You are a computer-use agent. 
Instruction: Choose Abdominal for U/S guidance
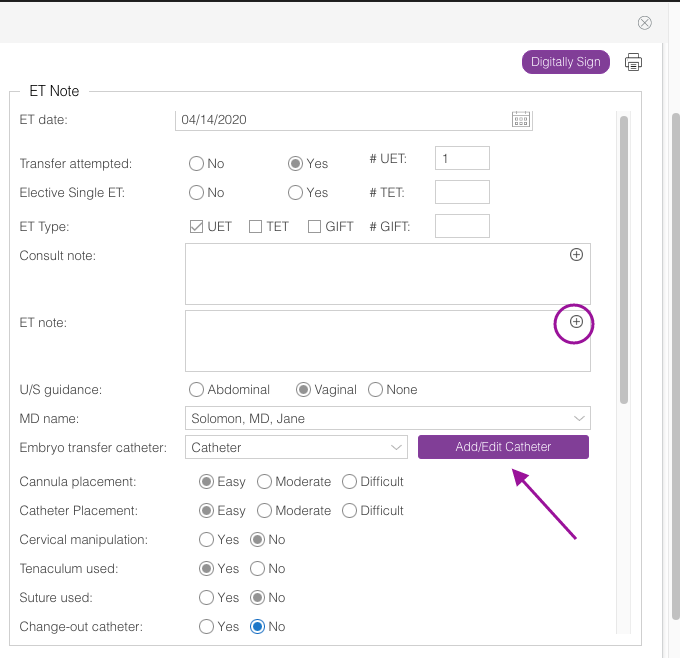click(197, 390)
